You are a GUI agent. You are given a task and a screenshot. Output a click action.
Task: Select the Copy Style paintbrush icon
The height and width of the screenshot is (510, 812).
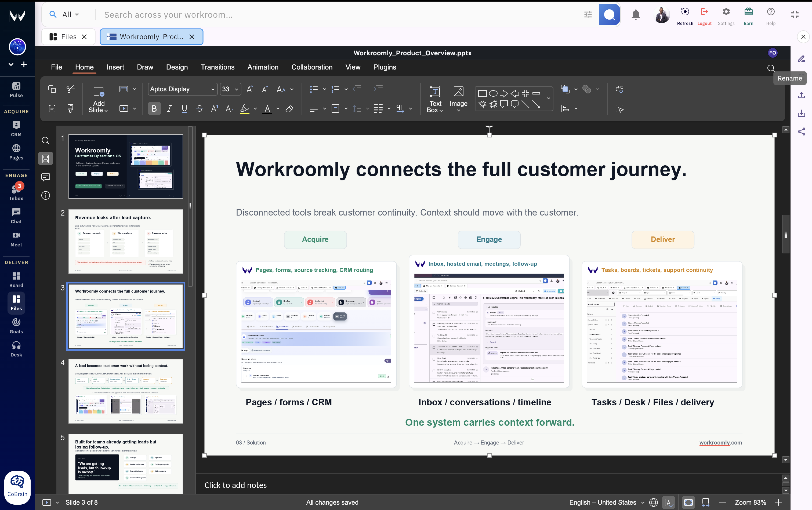point(70,108)
